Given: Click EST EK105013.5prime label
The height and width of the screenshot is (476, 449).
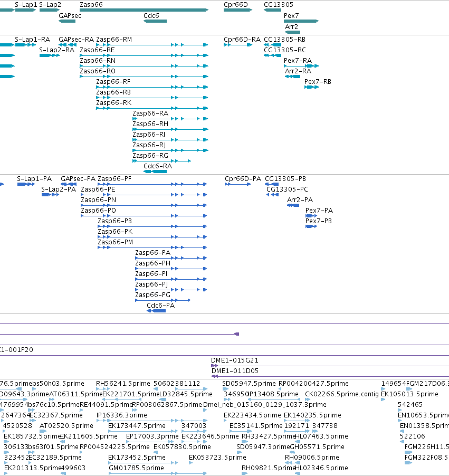Looking at the screenshot, I should pyautogui.click(x=409, y=394).
